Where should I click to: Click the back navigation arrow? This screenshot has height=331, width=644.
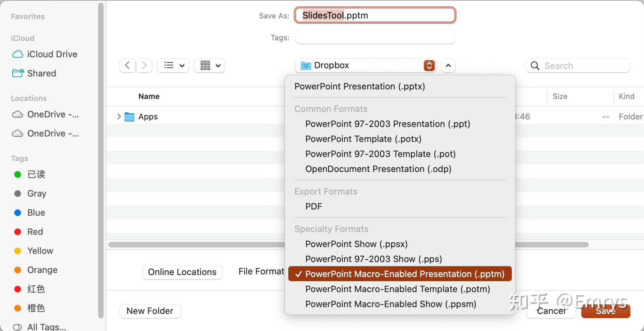pyautogui.click(x=127, y=65)
